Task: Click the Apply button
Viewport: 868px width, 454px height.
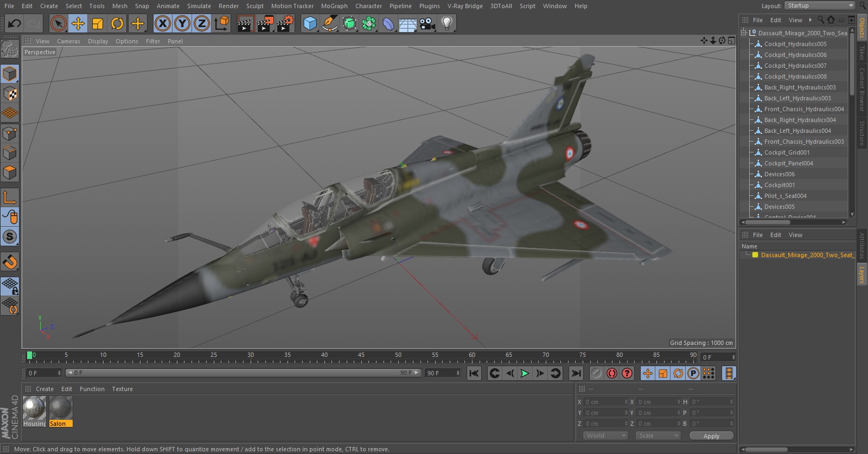Action: (711, 436)
